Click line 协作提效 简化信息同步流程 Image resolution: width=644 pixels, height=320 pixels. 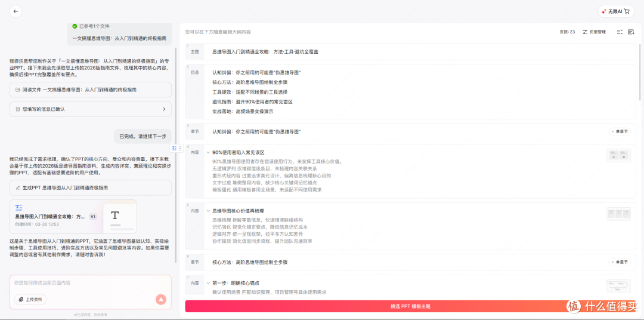click(x=262, y=241)
